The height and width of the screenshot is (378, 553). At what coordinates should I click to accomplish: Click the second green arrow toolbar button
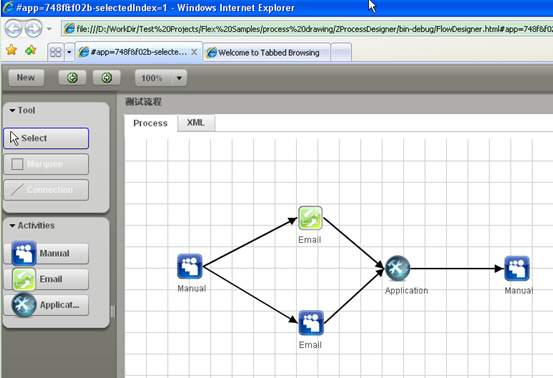107,78
